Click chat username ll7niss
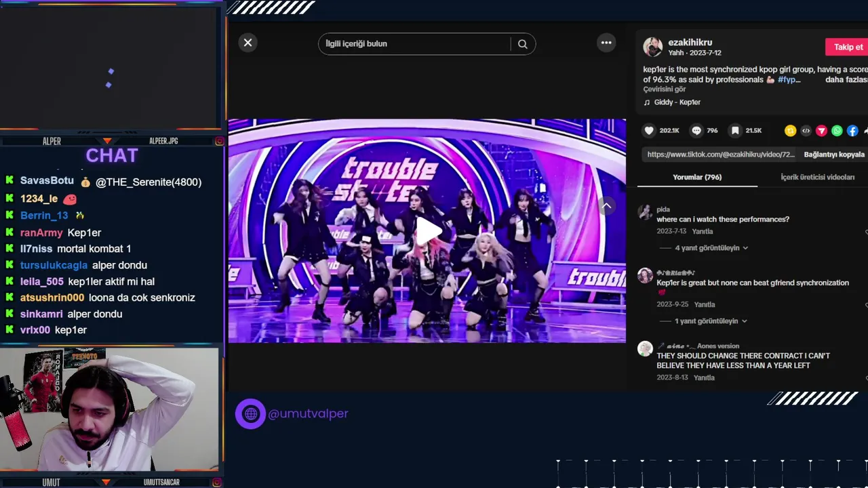This screenshot has height=488, width=868. coord(36,249)
